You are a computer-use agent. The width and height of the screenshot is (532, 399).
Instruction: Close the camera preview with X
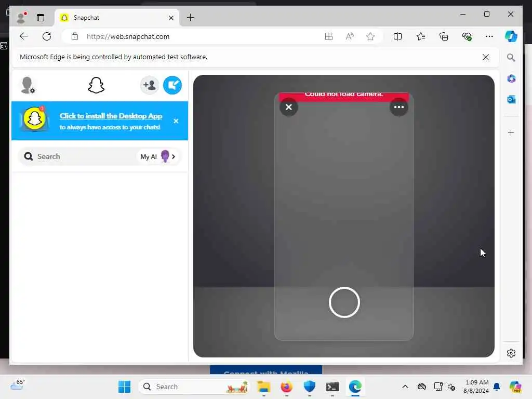pos(289,107)
